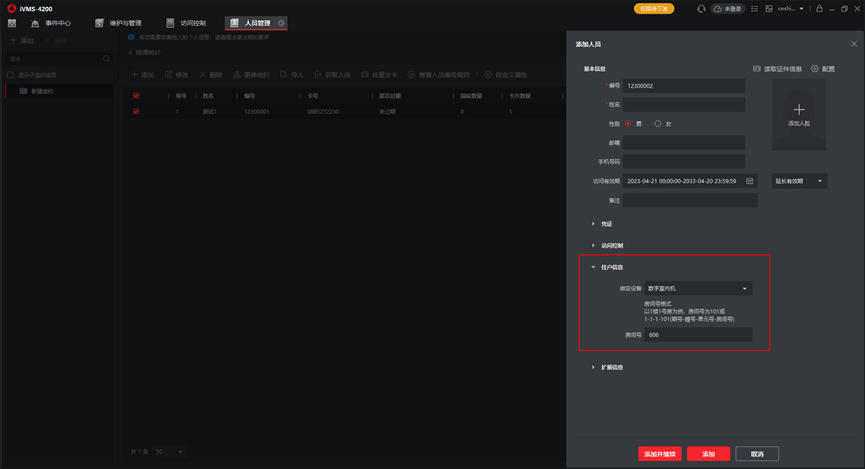Click the room number field with 606
Image resolution: width=865 pixels, height=469 pixels.
698,334
